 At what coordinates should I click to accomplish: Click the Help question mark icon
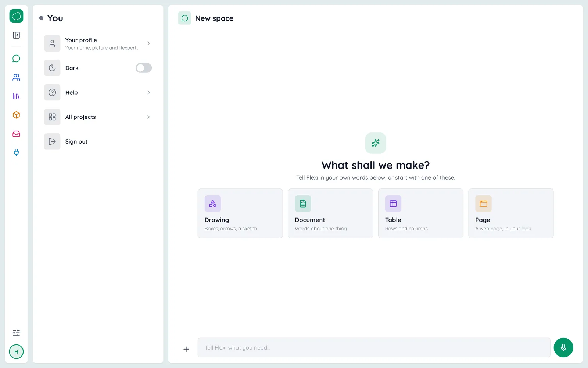[52, 92]
